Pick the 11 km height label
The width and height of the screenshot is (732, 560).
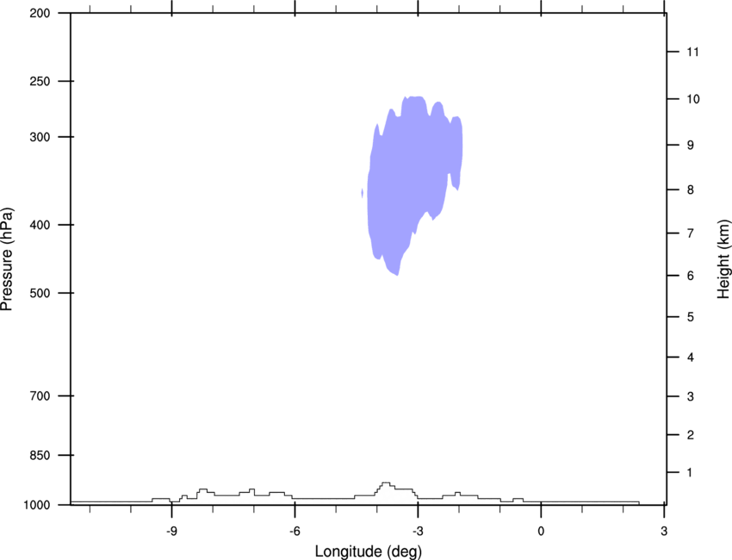tap(692, 52)
